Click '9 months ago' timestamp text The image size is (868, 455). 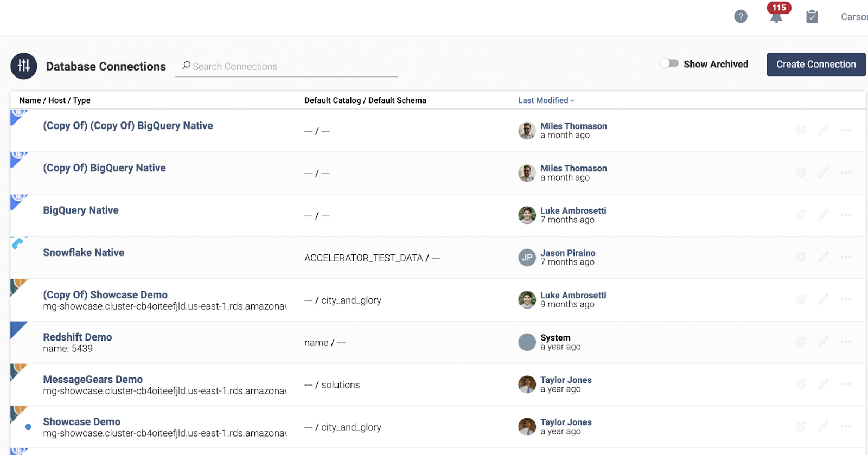click(x=567, y=305)
